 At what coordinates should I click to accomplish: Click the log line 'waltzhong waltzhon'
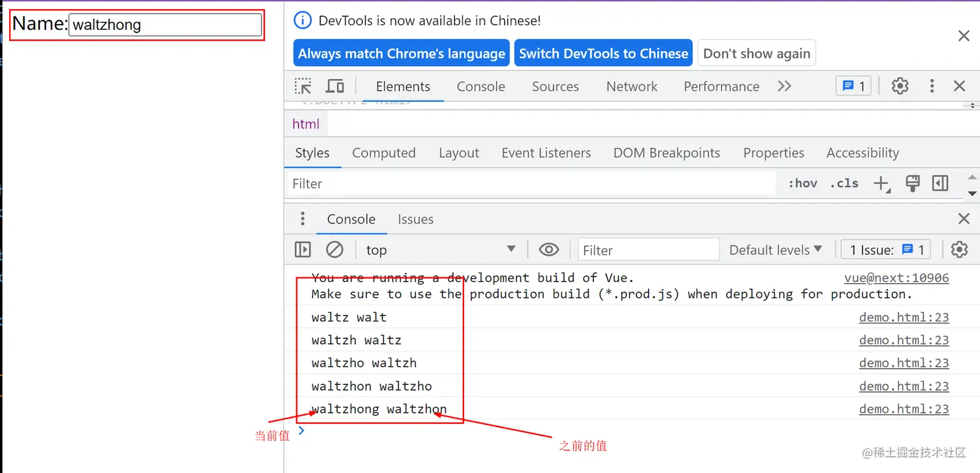(x=379, y=409)
